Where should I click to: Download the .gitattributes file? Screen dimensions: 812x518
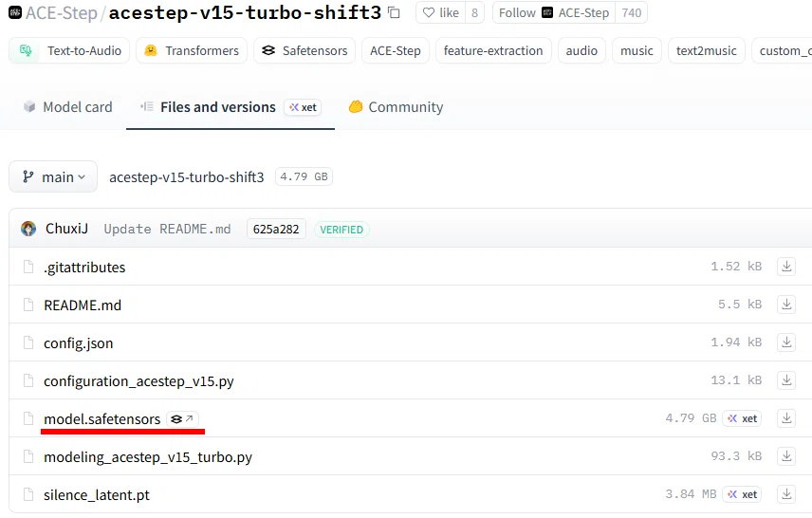(786, 267)
